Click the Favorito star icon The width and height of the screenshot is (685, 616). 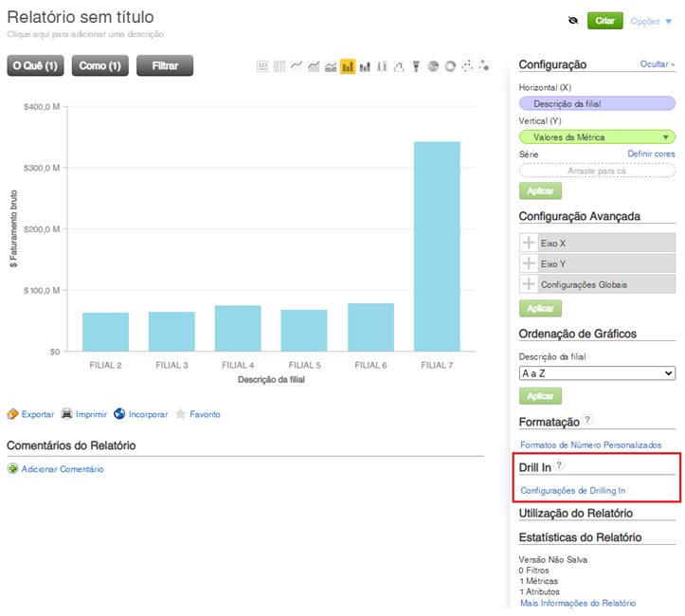tap(180, 413)
